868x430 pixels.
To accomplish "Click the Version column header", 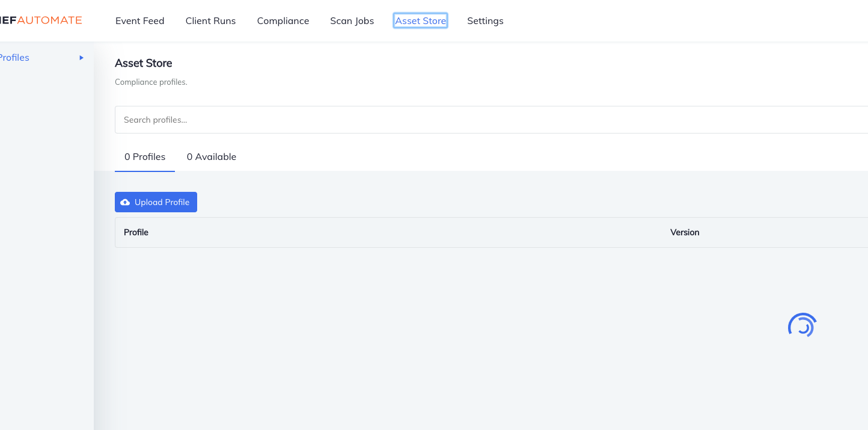I will coord(685,232).
